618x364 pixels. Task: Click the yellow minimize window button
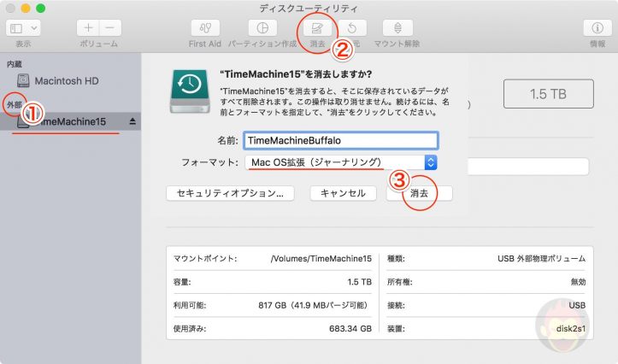click(x=26, y=9)
